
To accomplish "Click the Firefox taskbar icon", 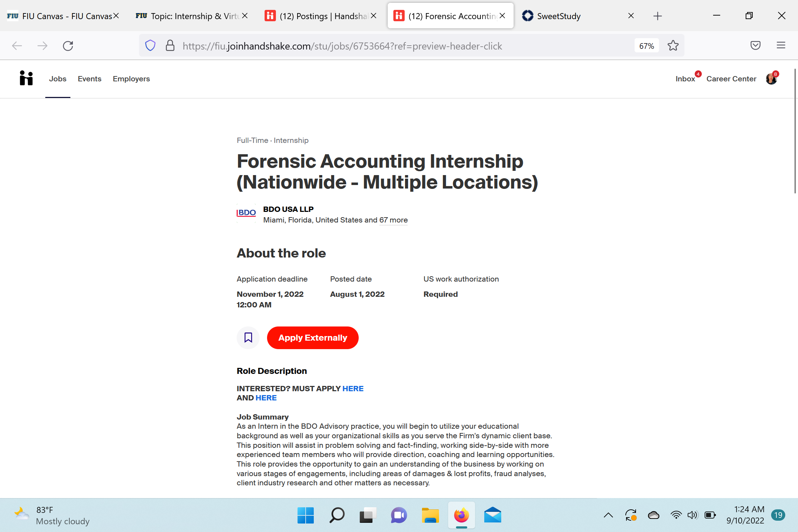I will tap(461, 515).
